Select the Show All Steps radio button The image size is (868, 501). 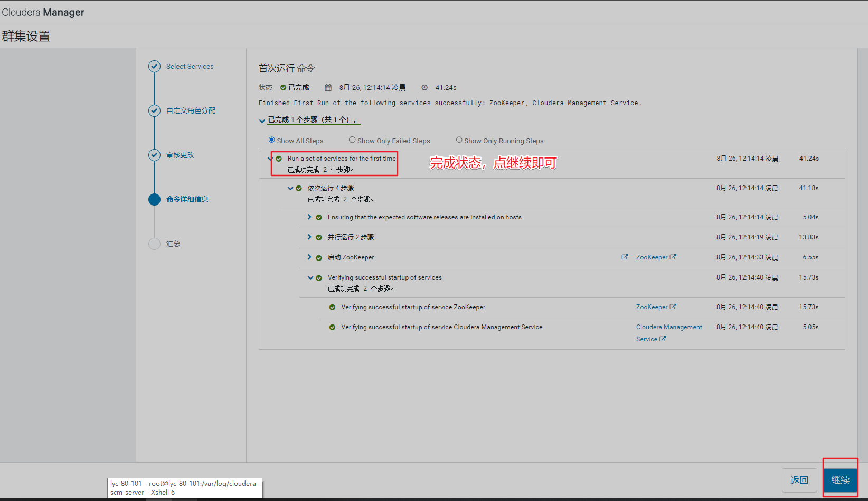point(272,140)
